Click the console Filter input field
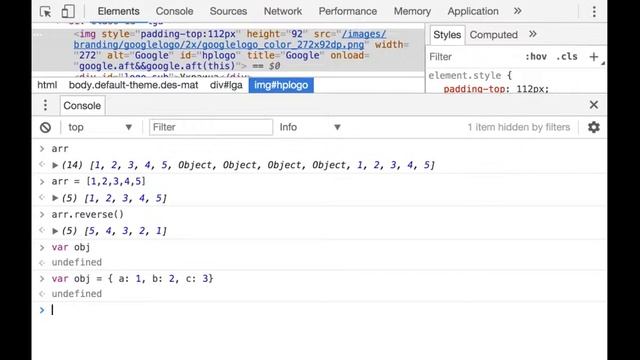 pyautogui.click(x=211, y=127)
